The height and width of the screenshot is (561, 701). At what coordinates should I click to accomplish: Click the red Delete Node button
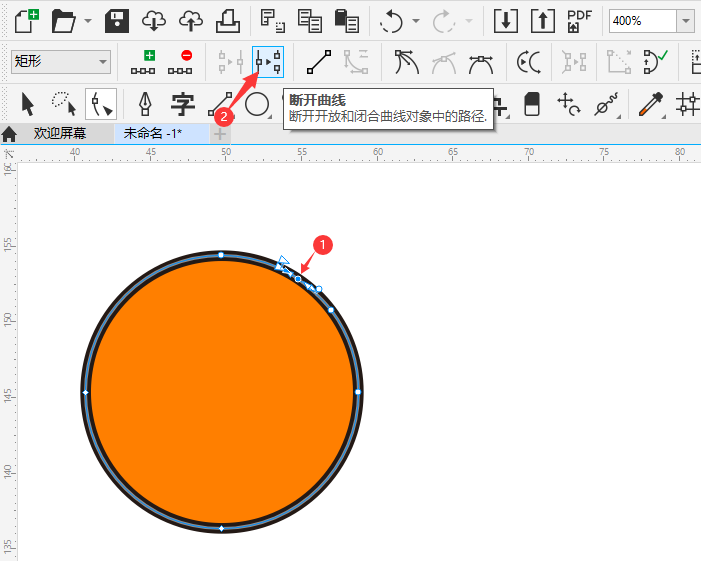point(181,63)
